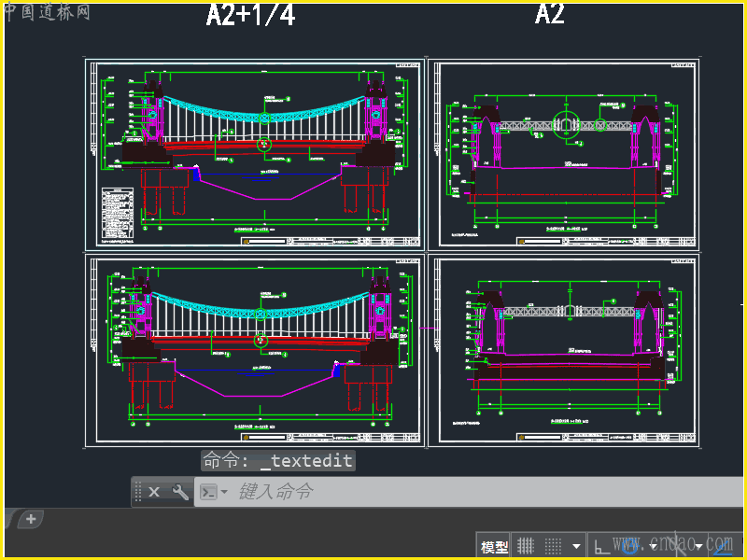
Task: Toggle snap mode dotted grid icon
Action: click(x=554, y=546)
